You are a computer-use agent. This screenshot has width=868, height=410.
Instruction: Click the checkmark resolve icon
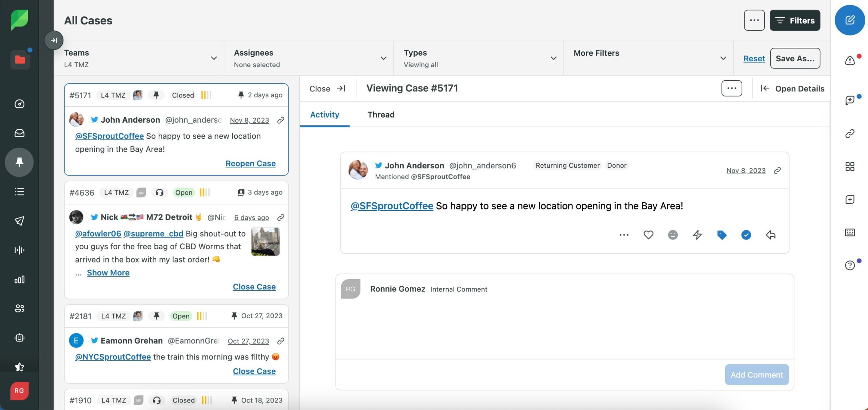click(x=746, y=234)
